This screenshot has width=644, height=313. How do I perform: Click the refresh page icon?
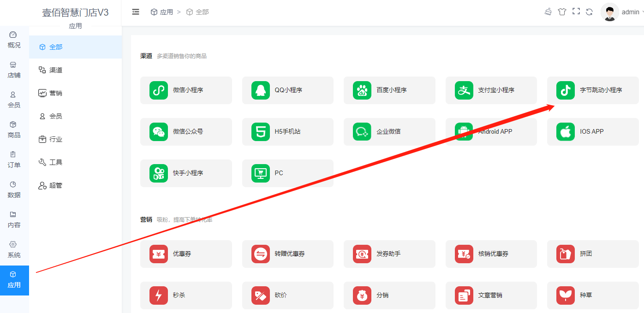589,12
